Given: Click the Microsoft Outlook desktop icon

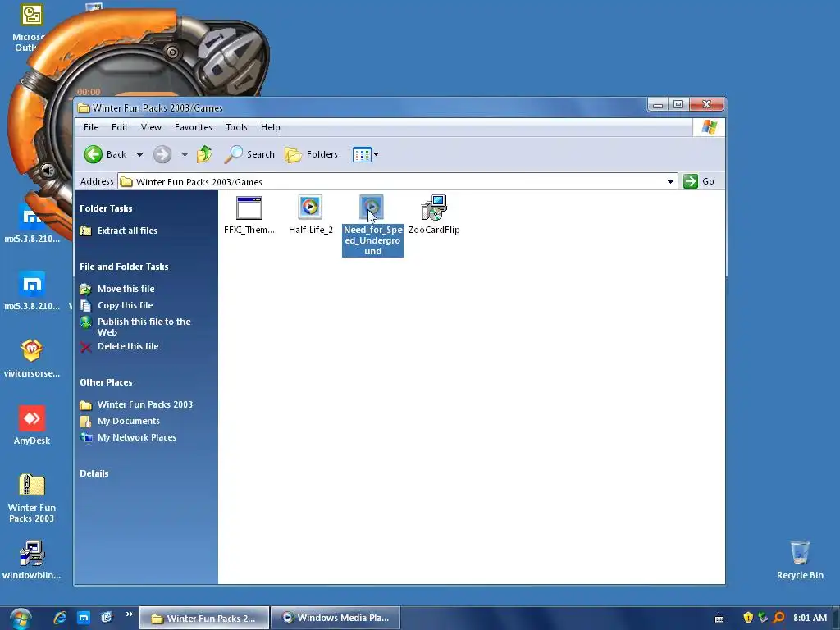Looking at the screenshot, I should [x=31, y=27].
